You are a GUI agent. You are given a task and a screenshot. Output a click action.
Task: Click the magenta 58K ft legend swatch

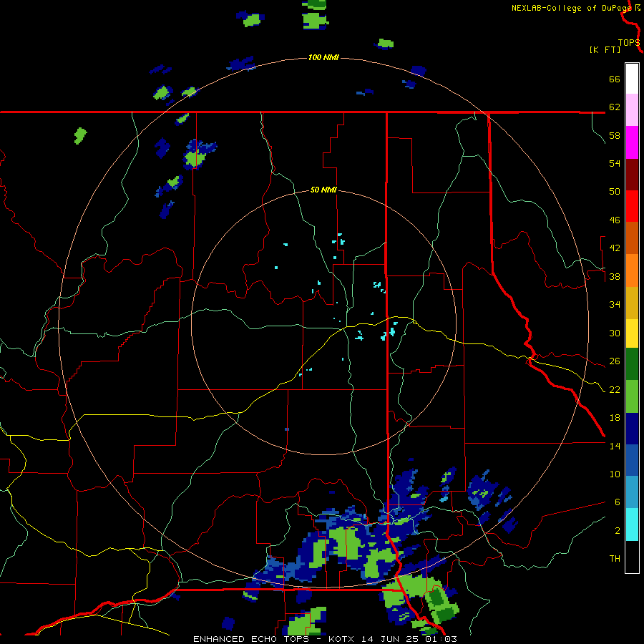632,142
